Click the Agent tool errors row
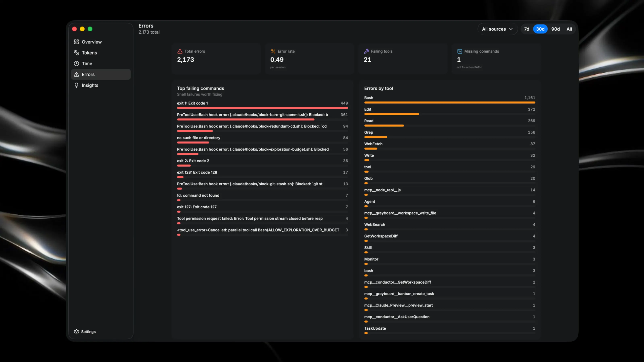Screen dimensions: 644x362 [x=450, y=203]
